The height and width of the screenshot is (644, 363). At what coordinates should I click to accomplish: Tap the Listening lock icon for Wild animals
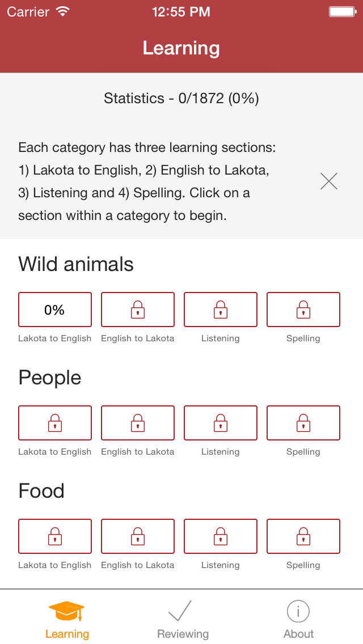(x=220, y=310)
